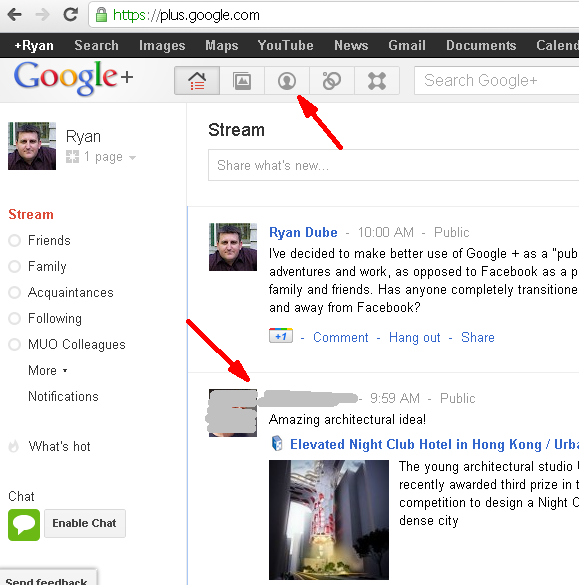Click Hang out on Ryan Dube's post

point(414,337)
